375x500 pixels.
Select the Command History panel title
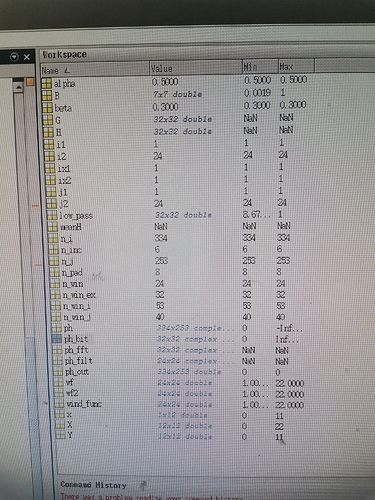pos(93,485)
